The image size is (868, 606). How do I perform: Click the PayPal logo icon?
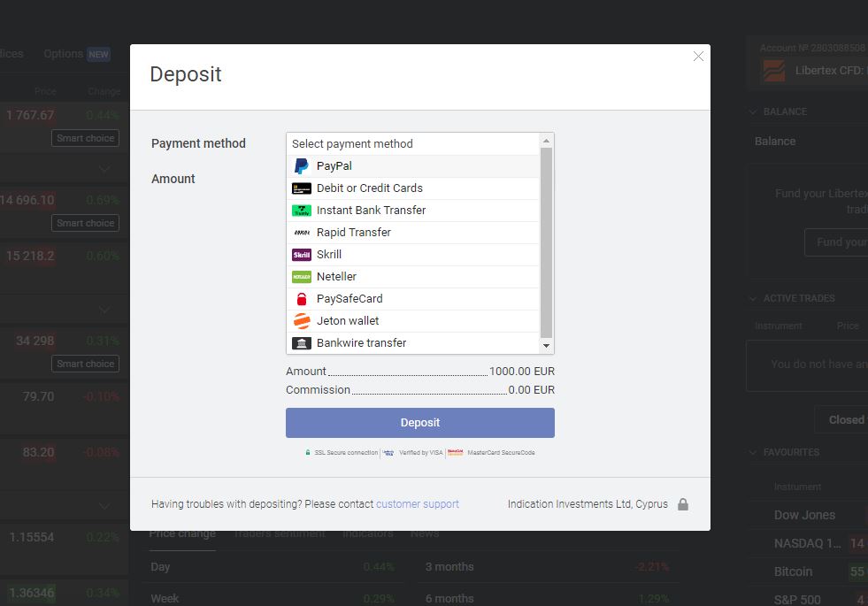tap(301, 166)
